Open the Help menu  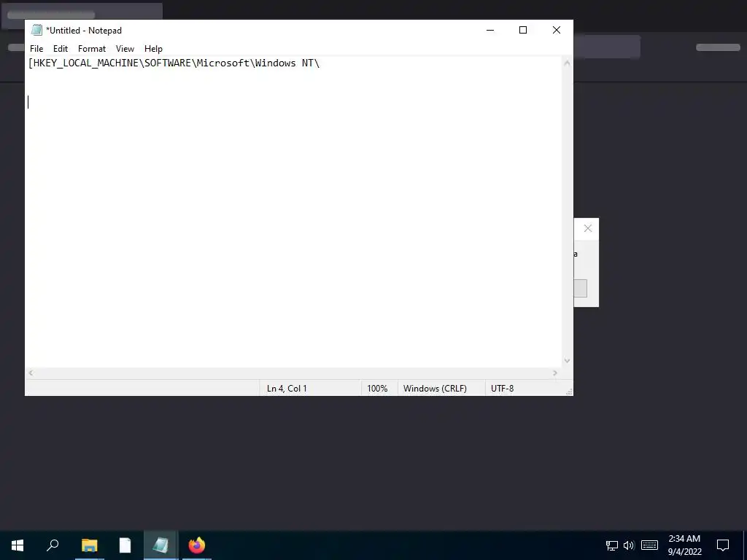tap(153, 49)
